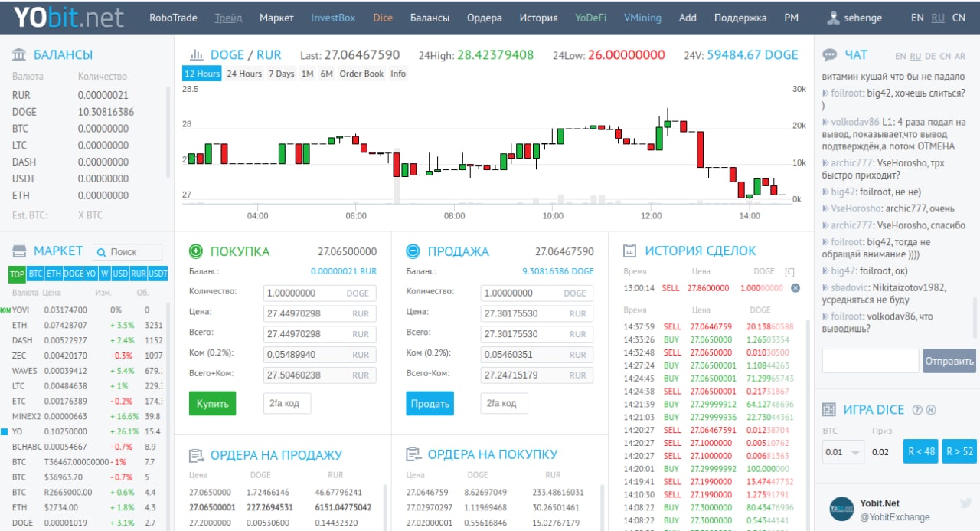Click the reply arrow beside sbadovic

[825, 288]
